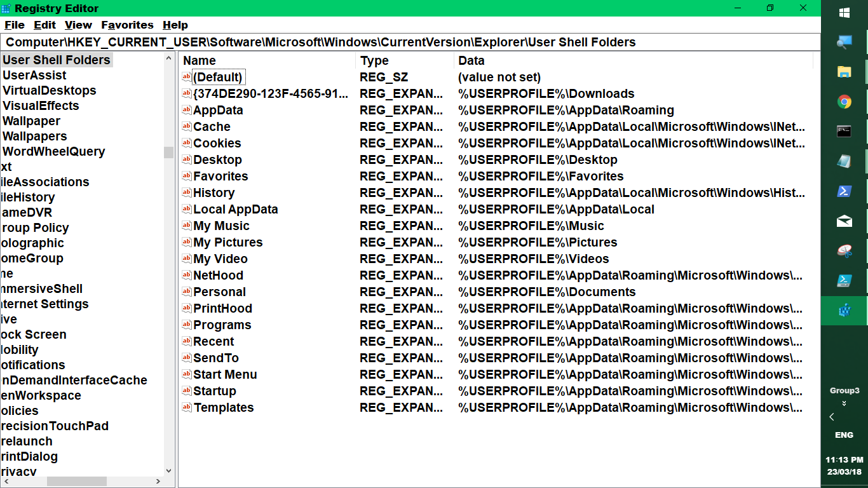The width and height of the screenshot is (868, 488).
Task: Open the Snipping Tool taskbar icon
Action: coord(844,251)
